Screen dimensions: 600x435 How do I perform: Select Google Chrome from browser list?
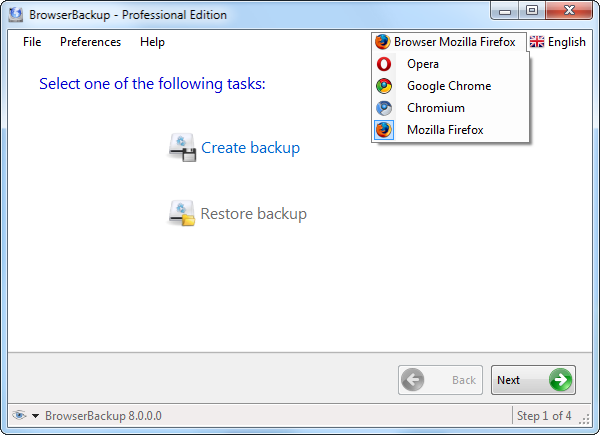coord(449,86)
